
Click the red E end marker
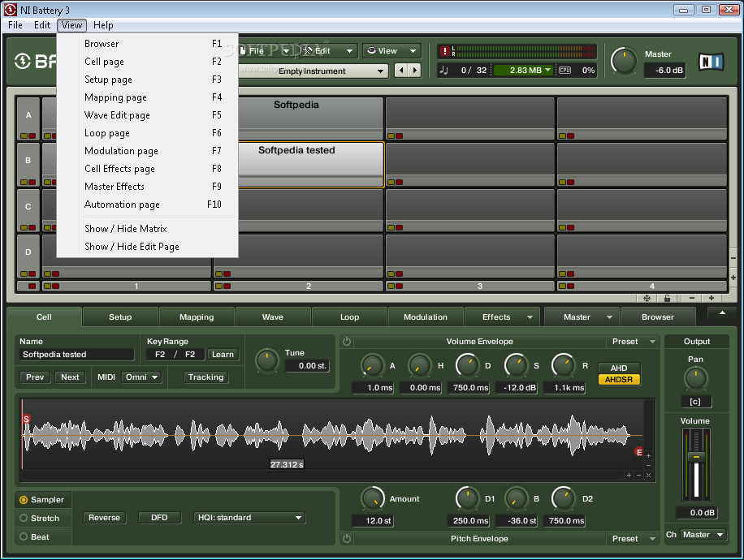click(639, 452)
